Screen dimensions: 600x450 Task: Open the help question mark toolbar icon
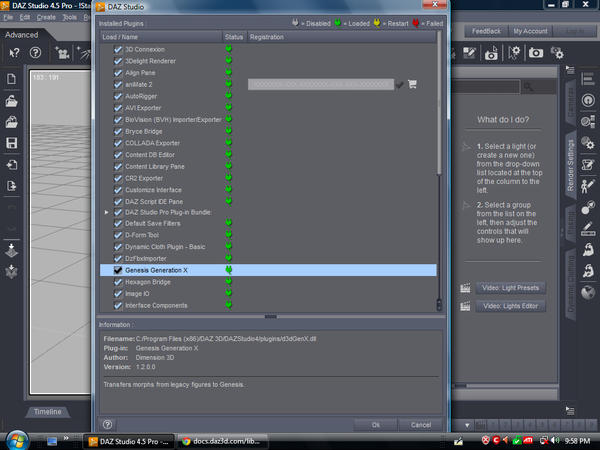pyautogui.click(x=35, y=52)
